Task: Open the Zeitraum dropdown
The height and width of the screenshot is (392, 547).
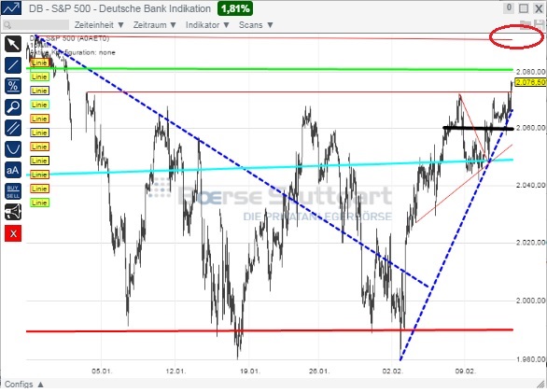Action: coord(155,25)
